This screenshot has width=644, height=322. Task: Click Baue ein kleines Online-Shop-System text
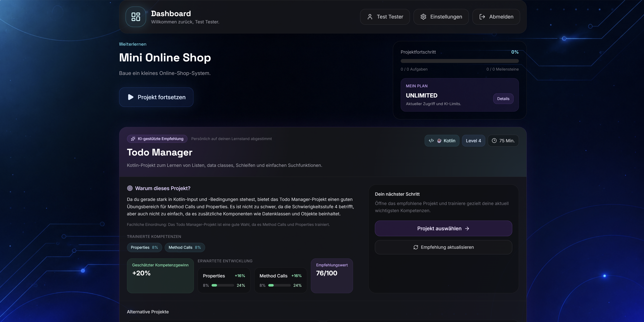165,73
